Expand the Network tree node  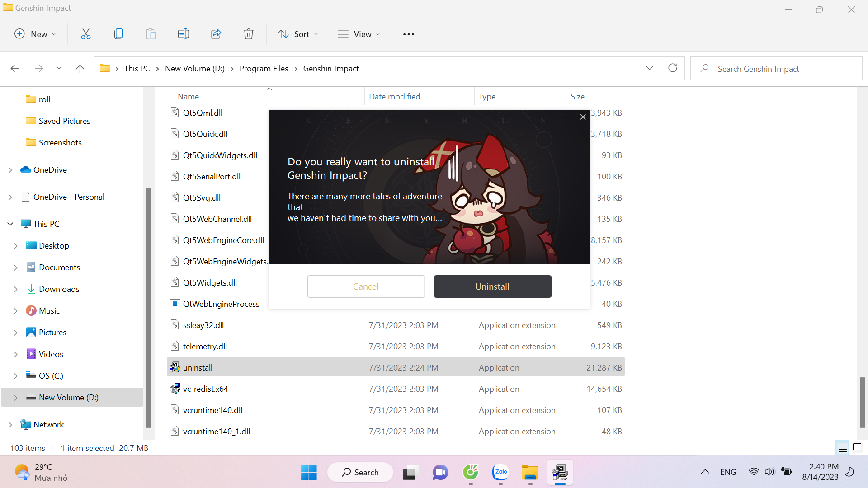10,425
